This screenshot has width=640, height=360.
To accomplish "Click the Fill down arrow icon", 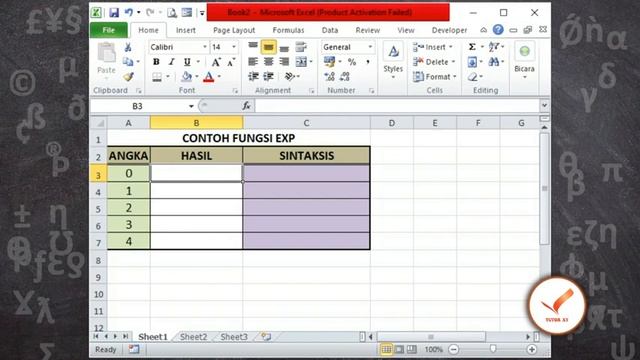I will tap(472, 62).
